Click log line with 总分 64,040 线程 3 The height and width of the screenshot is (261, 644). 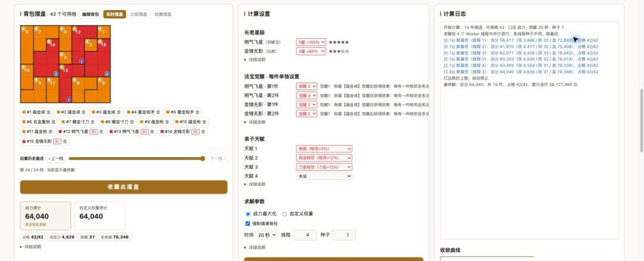pyautogui.click(x=521, y=72)
